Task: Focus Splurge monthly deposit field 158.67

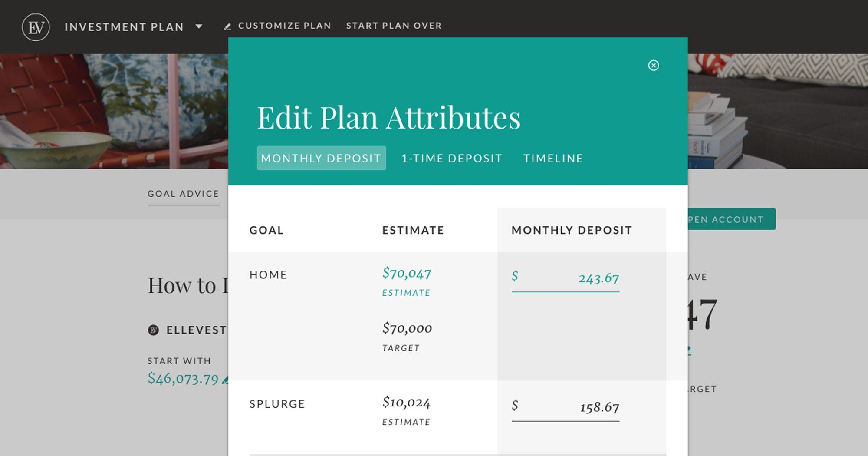Action: click(x=577, y=407)
